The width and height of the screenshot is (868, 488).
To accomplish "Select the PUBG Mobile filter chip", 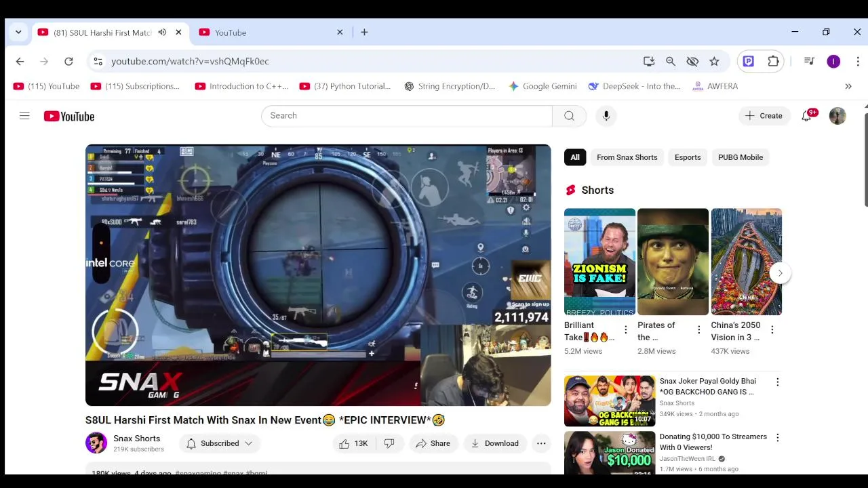I will click(x=741, y=157).
